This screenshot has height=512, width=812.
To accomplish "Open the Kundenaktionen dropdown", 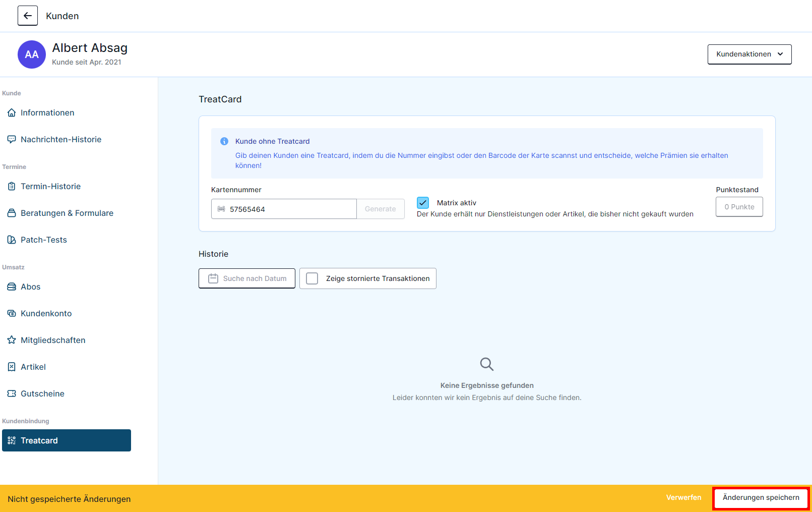I will tap(749, 54).
